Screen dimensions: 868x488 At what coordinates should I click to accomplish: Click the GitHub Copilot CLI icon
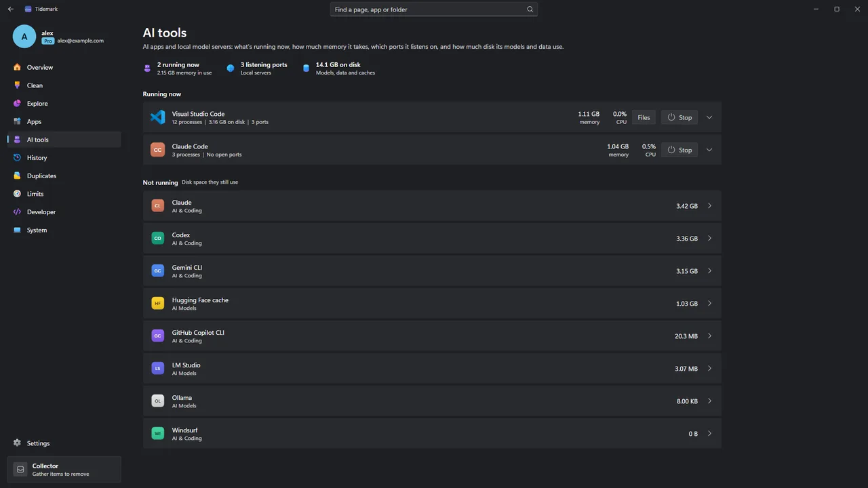tap(157, 336)
